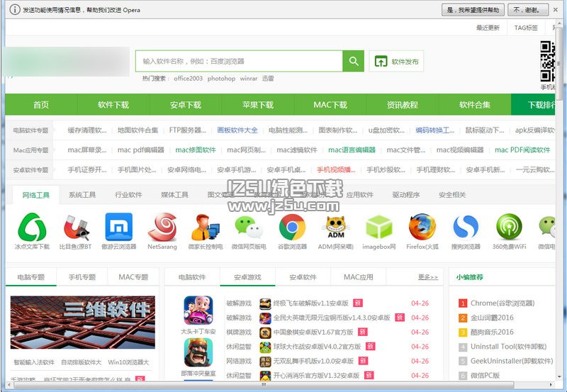
Task: Select the 网络工具 category tab
Action: coord(36,195)
